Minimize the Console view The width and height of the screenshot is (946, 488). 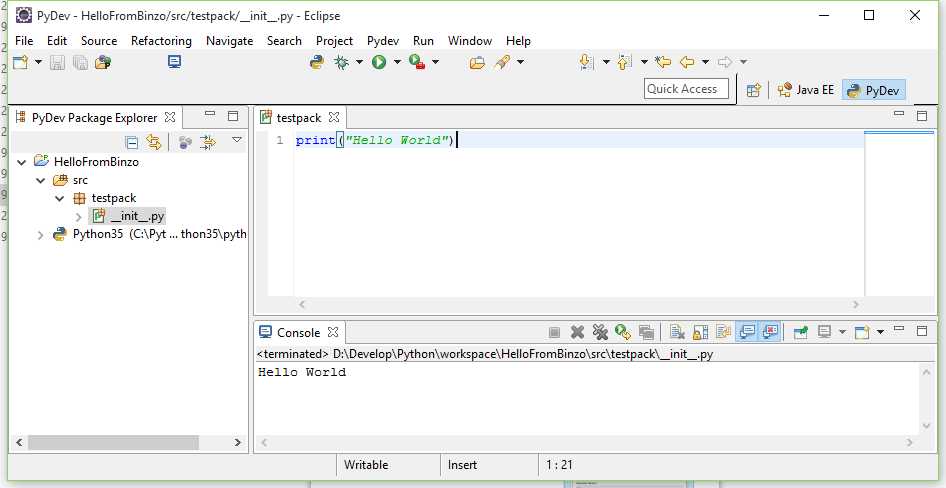point(900,329)
